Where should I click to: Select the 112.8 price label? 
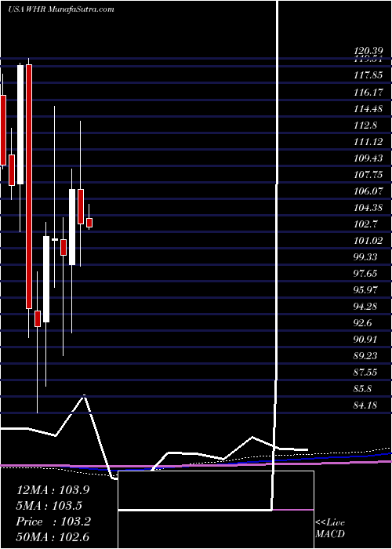(x=365, y=125)
